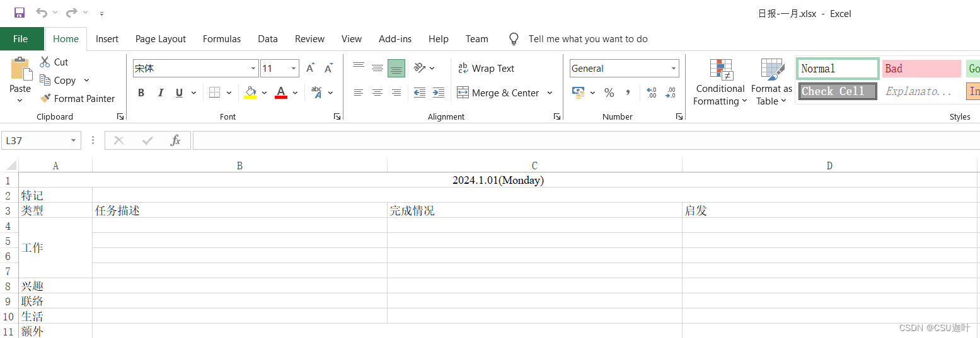Undo the last action
Viewport: 980px width, 338px height.
(x=42, y=13)
